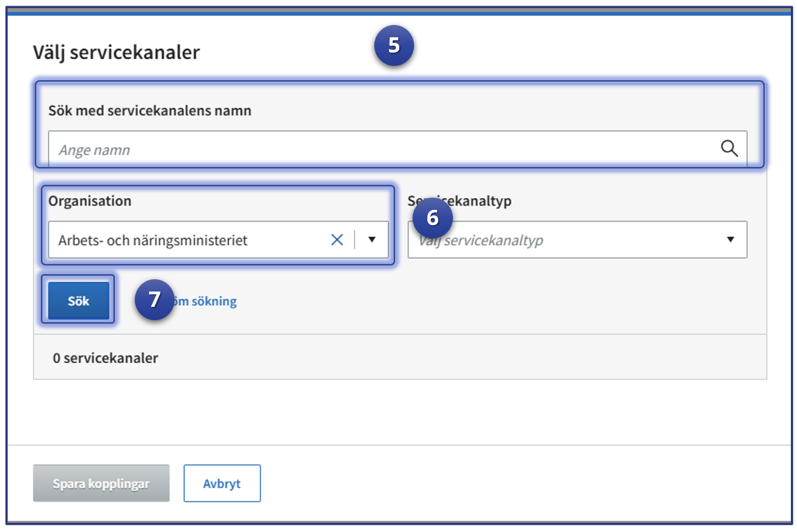
Task: Click the numbered badge 6
Action: pyautogui.click(x=432, y=217)
